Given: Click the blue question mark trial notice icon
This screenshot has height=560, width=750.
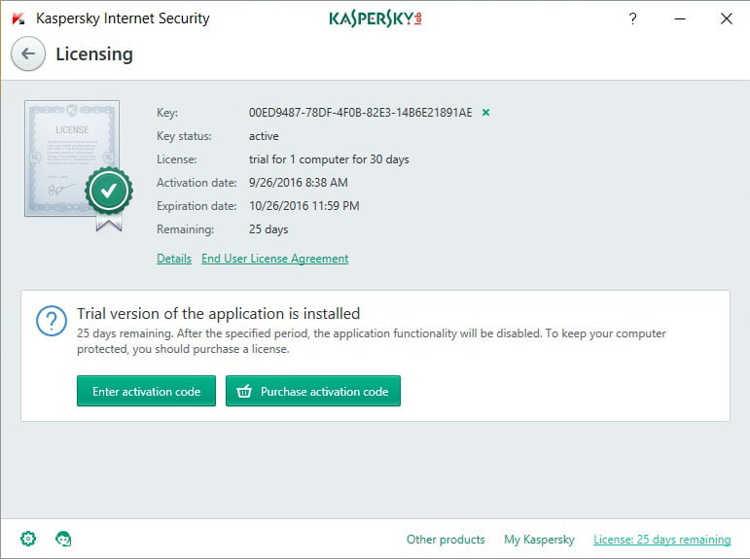Looking at the screenshot, I should pyautogui.click(x=52, y=321).
